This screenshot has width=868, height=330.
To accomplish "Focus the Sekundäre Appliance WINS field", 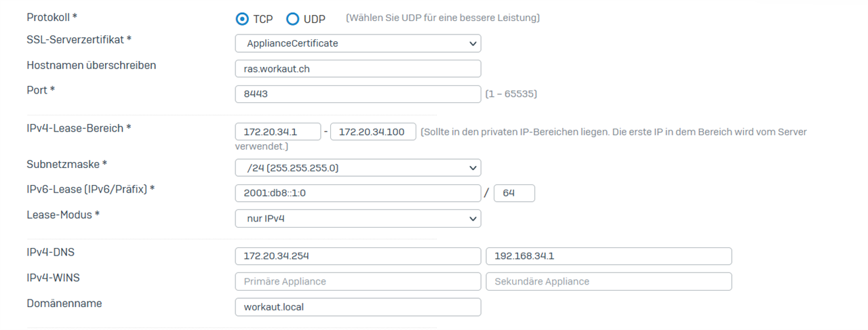I will pyautogui.click(x=608, y=281).
